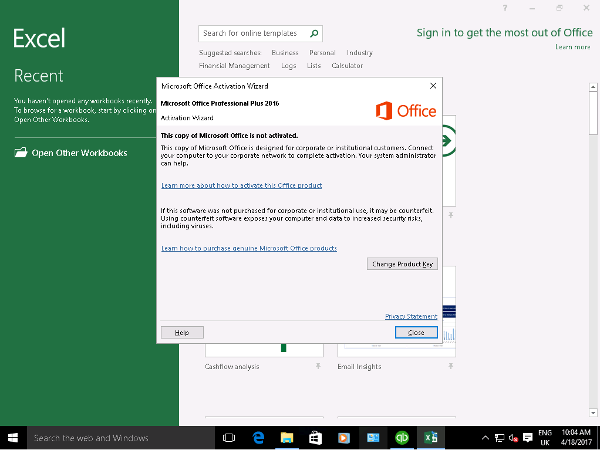The height and width of the screenshot is (450, 600).
Task: Open the Windows Store taskbar icon
Action: 315,438
